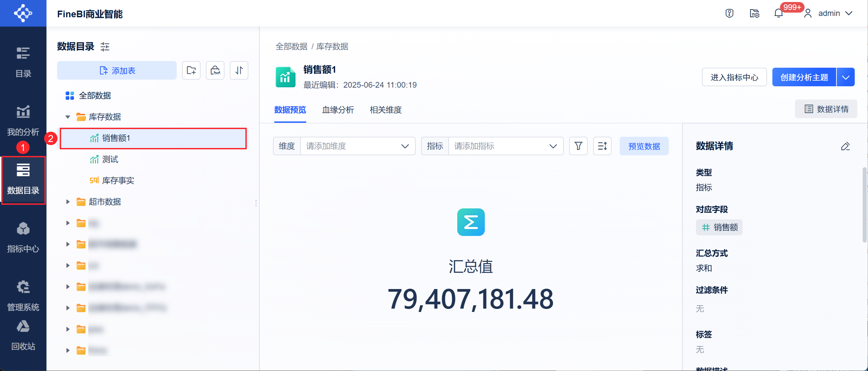Select 库存事实 in data tree

(118, 181)
